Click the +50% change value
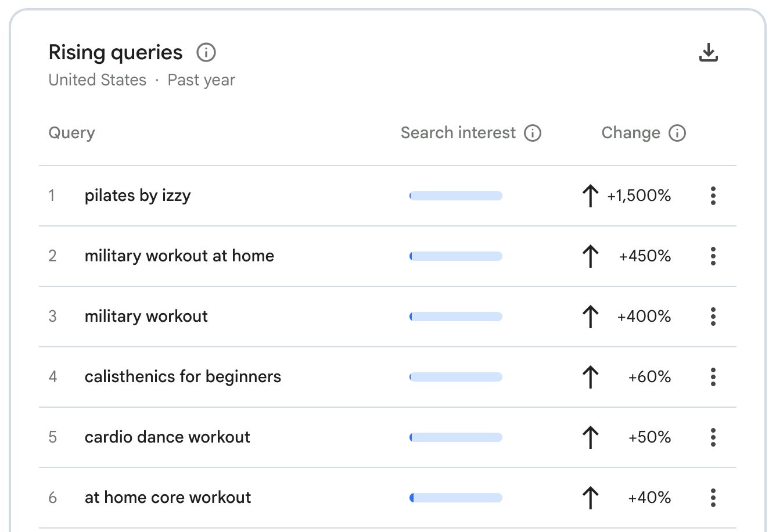The image size is (776, 532). click(649, 437)
